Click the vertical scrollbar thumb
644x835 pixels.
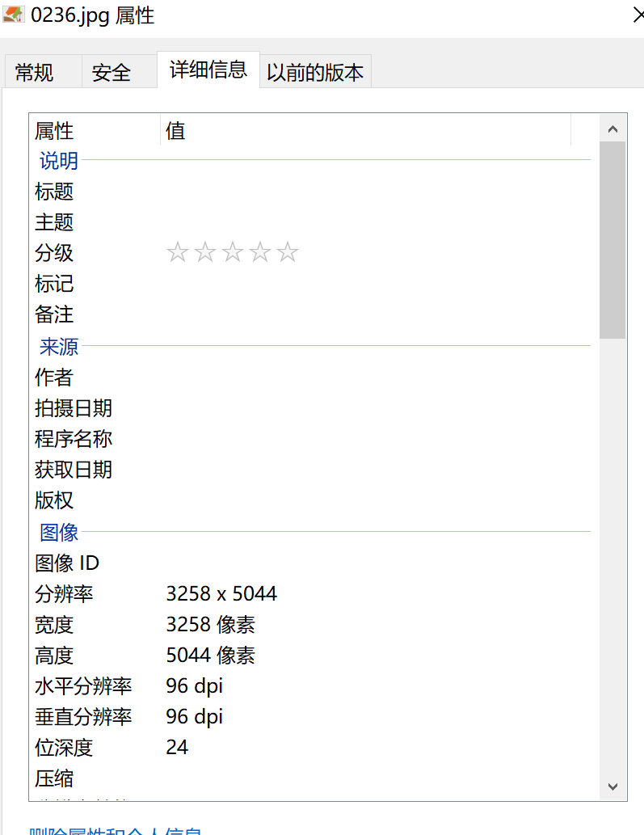pyautogui.click(x=612, y=240)
